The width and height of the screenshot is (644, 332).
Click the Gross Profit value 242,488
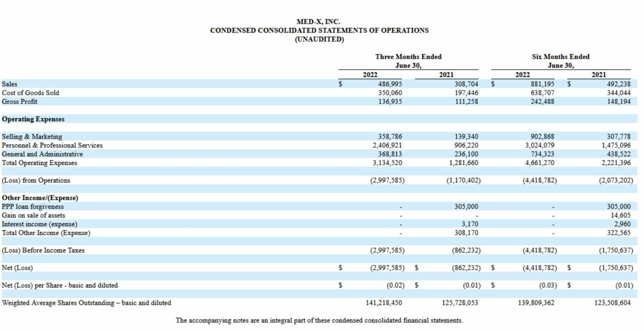tap(543, 101)
